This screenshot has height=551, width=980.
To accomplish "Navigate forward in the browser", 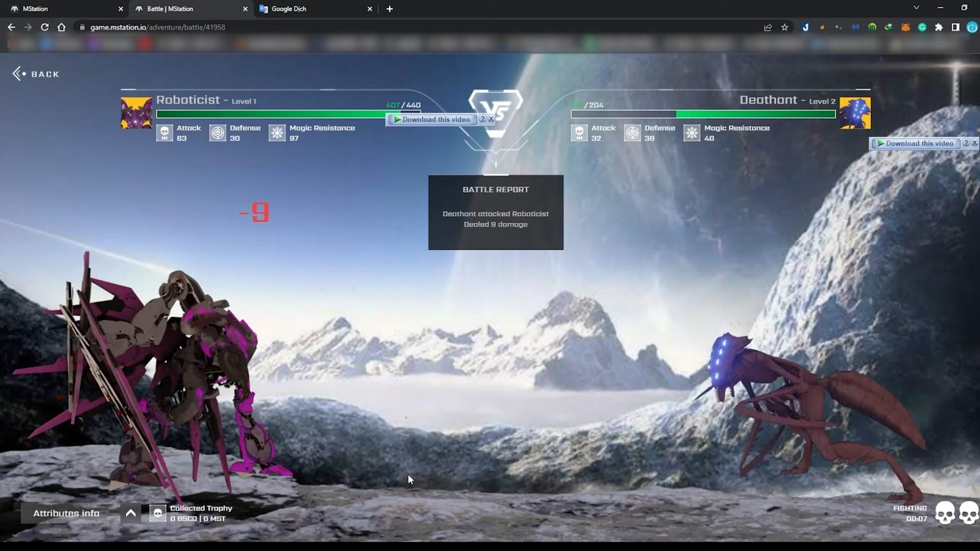I will 28,27.
